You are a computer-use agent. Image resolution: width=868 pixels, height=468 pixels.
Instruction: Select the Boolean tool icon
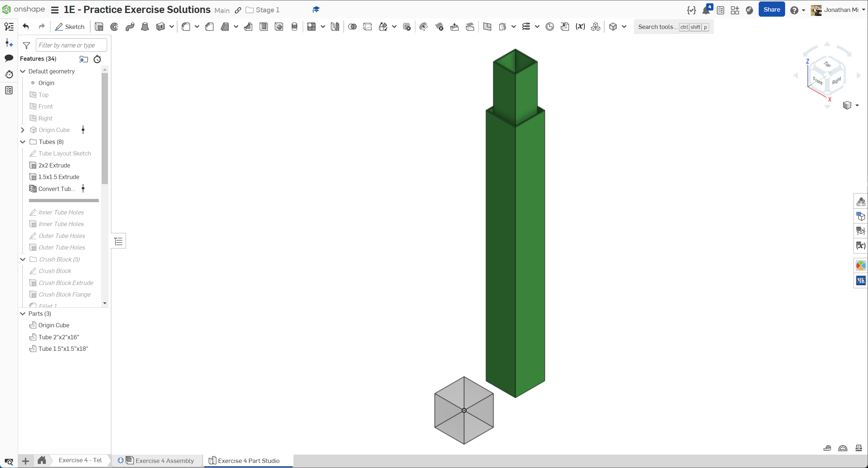[352, 27]
